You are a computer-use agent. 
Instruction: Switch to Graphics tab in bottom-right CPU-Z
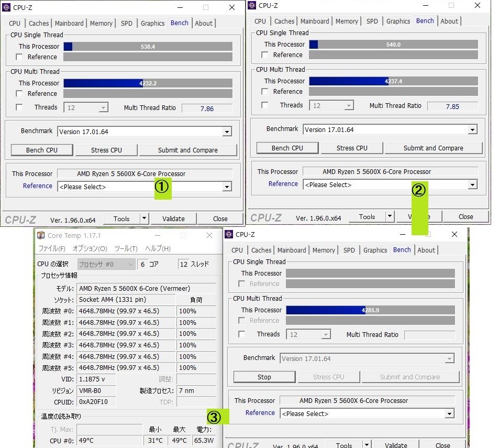(x=375, y=250)
